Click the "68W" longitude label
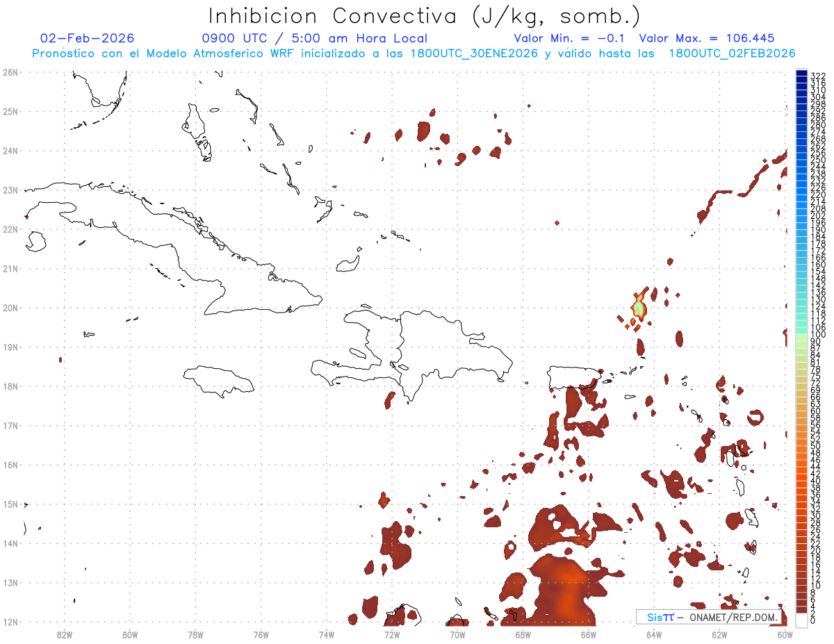Viewport: 834px width, 644px height. coord(523,634)
